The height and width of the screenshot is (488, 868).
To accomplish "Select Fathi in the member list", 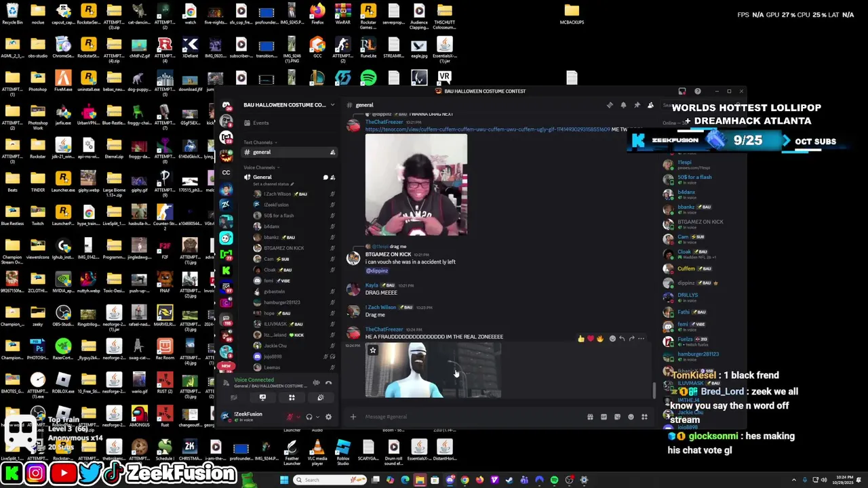I will tap(684, 312).
